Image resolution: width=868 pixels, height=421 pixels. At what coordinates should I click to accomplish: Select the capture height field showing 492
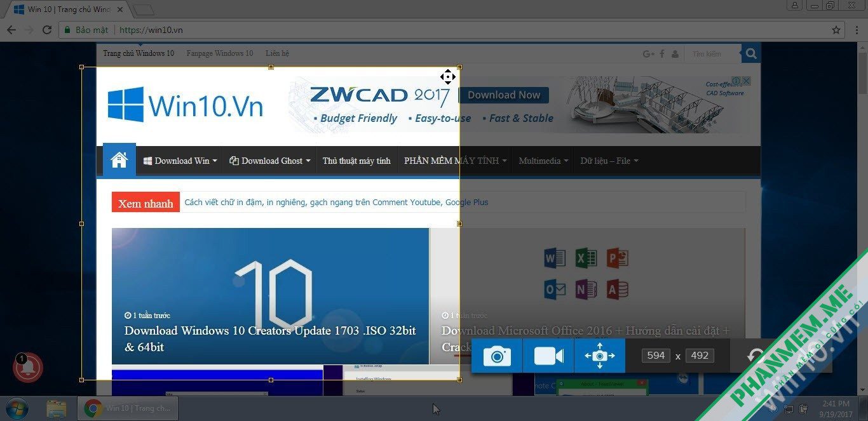[x=700, y=356]
